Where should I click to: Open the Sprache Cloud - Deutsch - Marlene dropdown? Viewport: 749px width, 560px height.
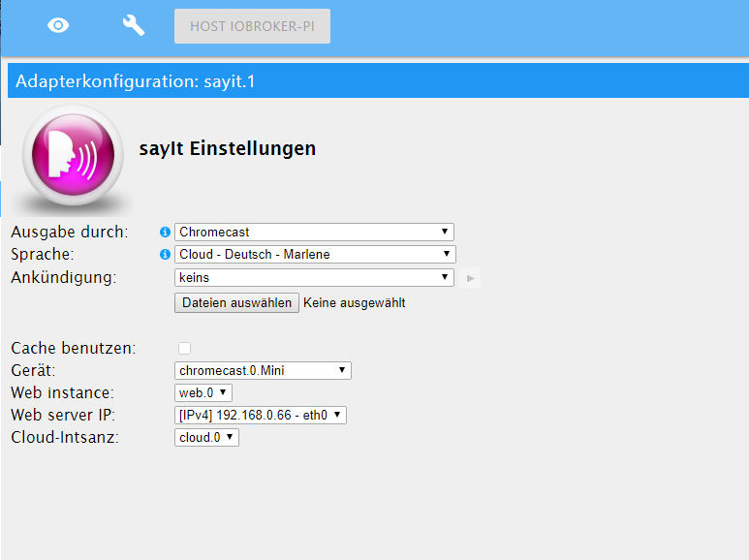point(315,254)
